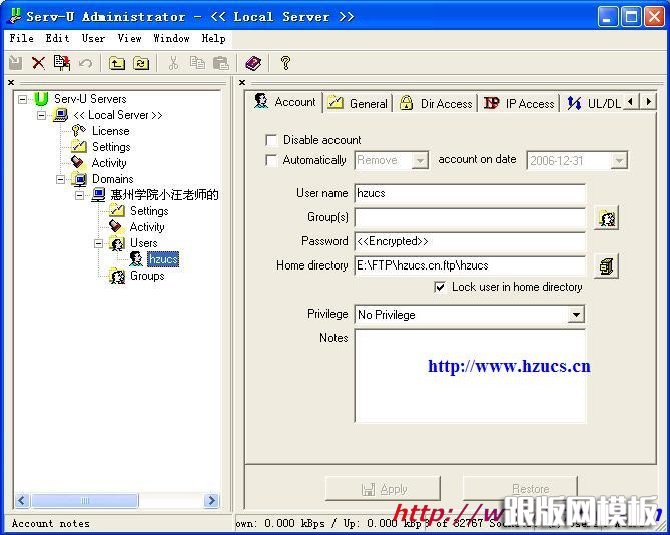Screen dimensions: 670x535
Task: Click tree scrollbar left arrow
Action: [22, 500]
